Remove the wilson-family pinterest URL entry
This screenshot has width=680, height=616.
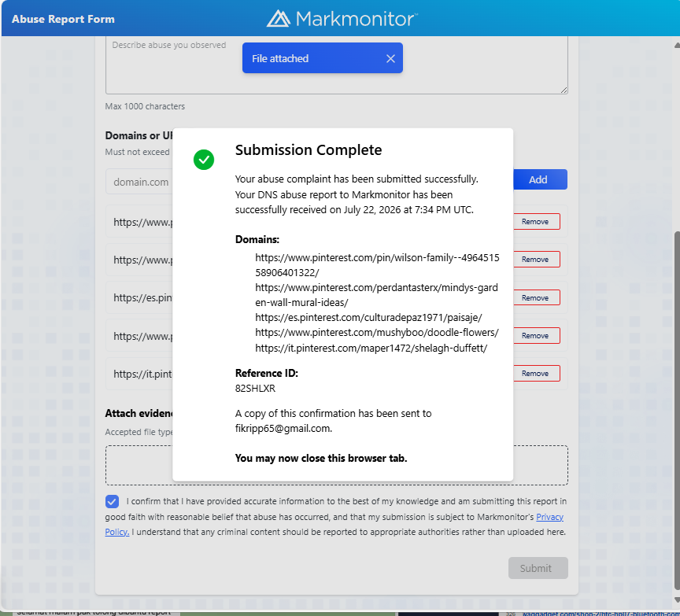click(x=537, y=222)
